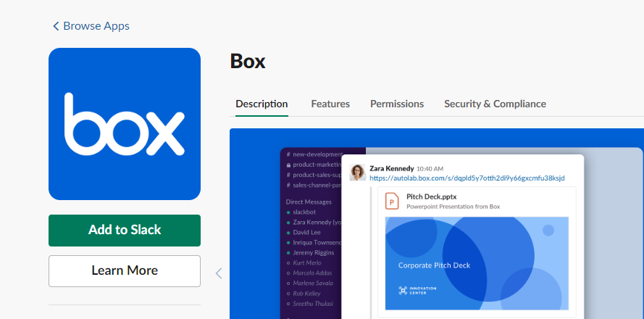Switch to the Description tab
Viewport: 644px width, 319px height.
pos(262,104)
